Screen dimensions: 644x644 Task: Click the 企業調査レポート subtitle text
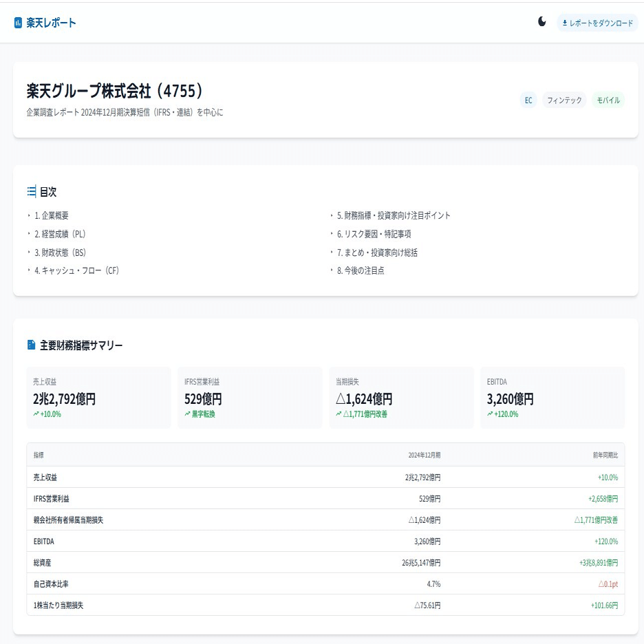pos(125,112)
